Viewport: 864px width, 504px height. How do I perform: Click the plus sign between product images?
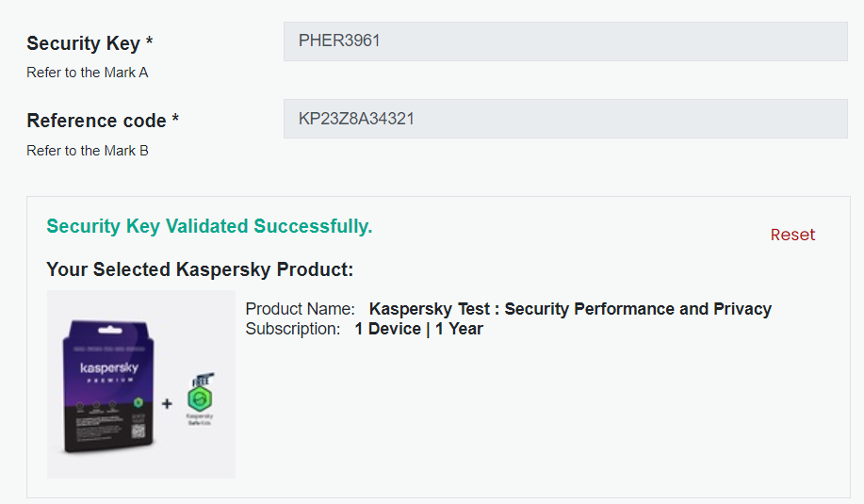click(x=167, y=404)
